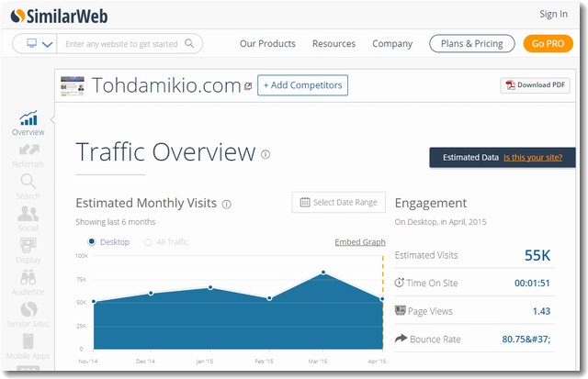Click the Tohdamikio.com site thumbnail
Image resolution: width=588 pixels, height=379 pixels.
[73, 85]
